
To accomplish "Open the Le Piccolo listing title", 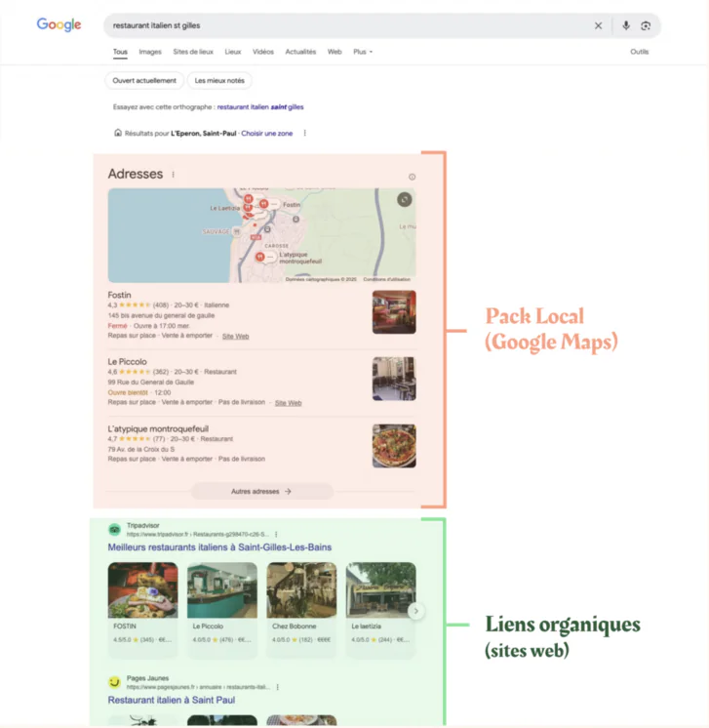I will coord(127,362).
